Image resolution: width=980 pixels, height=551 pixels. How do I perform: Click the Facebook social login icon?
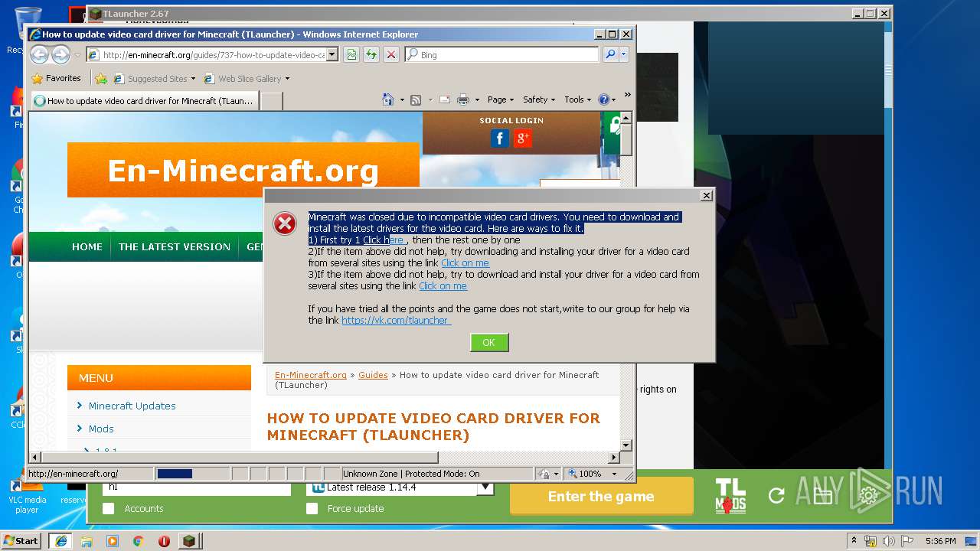pyautogui.click(x=499, y=139)
